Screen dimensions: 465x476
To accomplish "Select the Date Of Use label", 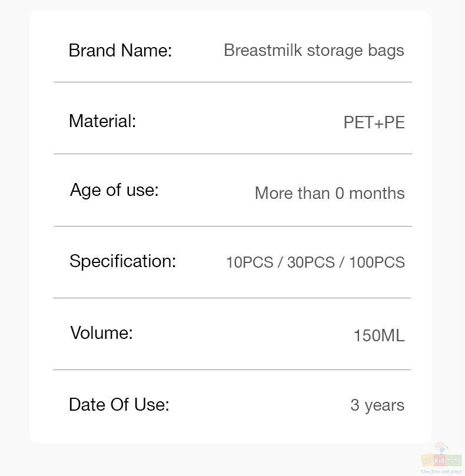I will coord(119,405).
